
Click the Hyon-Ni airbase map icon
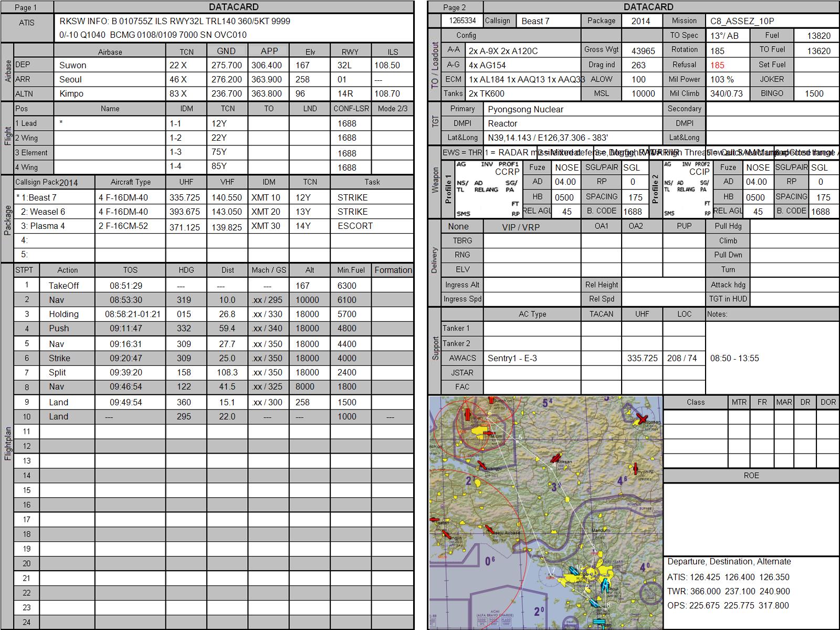pyautogui.click(x=635, y=468)
